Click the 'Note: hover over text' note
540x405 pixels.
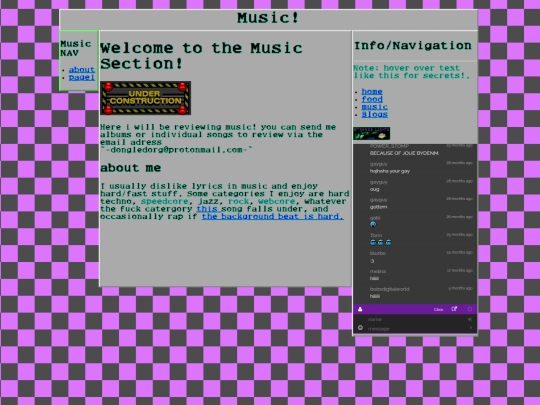(x=412, y=72)
